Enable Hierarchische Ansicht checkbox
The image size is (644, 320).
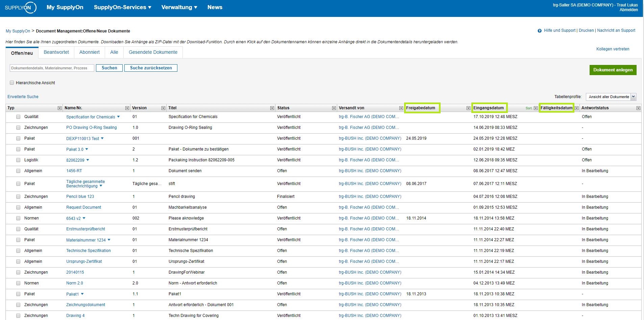click(x=12, y=83)
